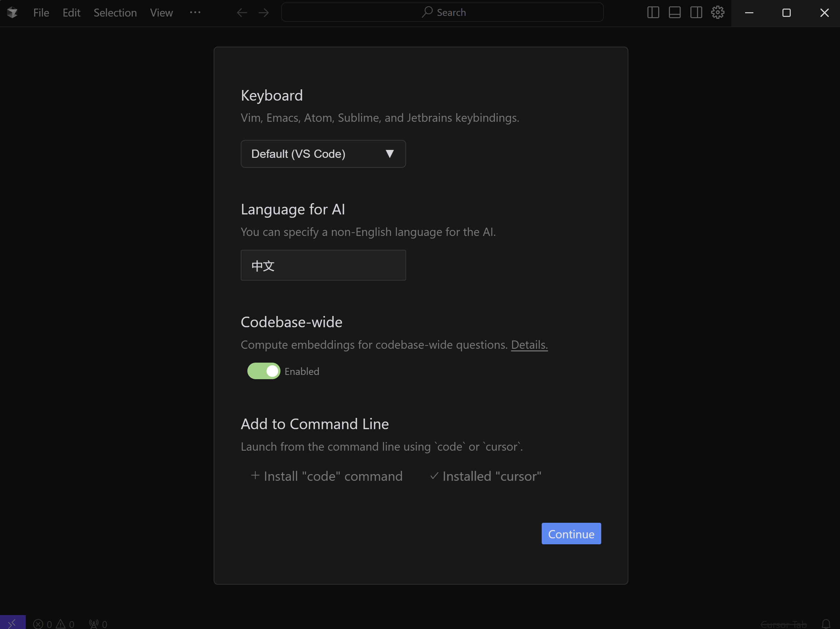Open the Selection menu
Viewport: 840px width, 629px height.
[115, 13]
